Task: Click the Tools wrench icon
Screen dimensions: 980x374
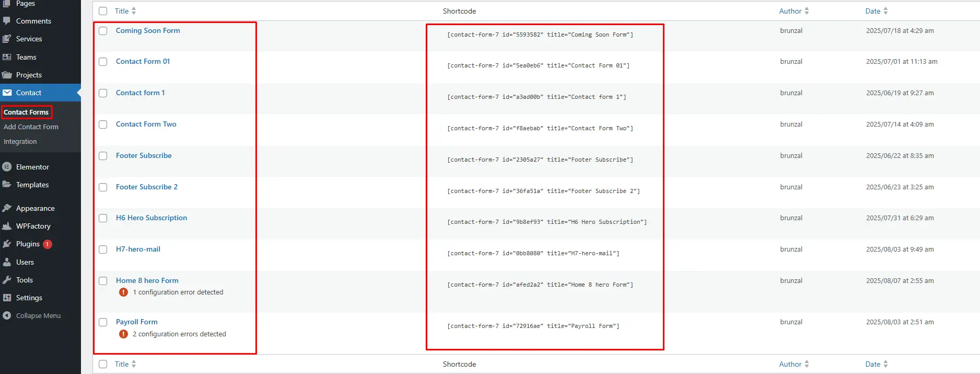Action: pos(7,280)
